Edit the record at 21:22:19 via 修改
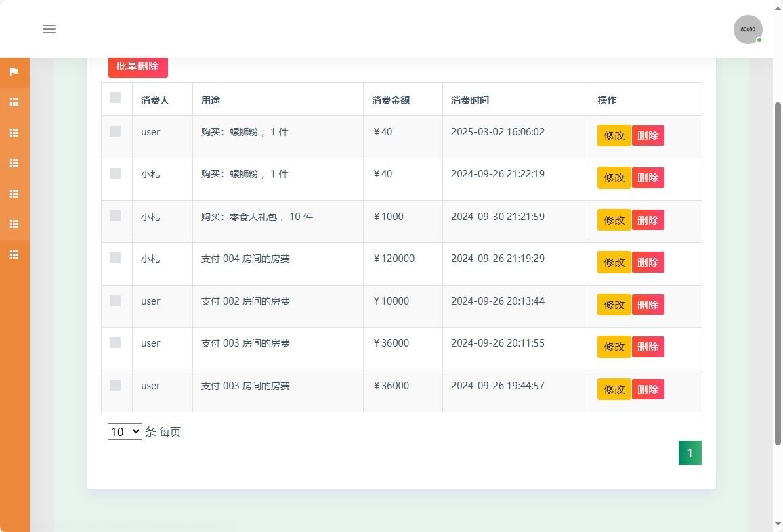This screenshot has height=532, width=783. (614, 177)
